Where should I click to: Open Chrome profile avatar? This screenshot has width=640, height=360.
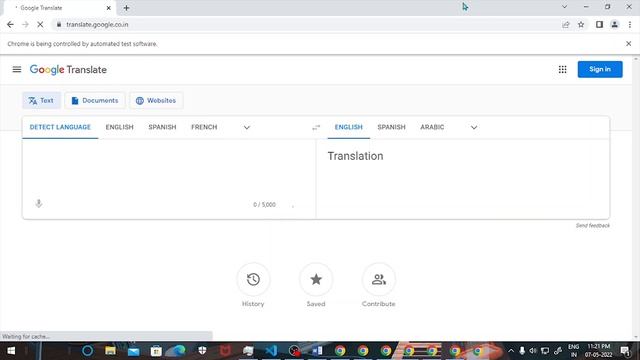[614, 24]
